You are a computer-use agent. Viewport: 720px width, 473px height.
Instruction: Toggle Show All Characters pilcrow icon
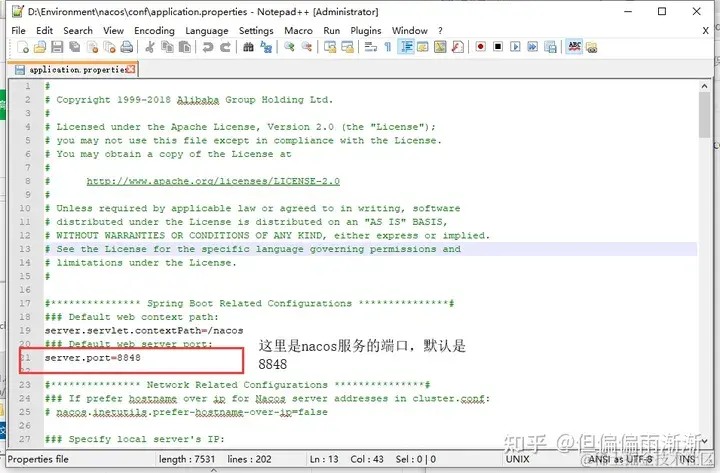(x=388, y=47)
